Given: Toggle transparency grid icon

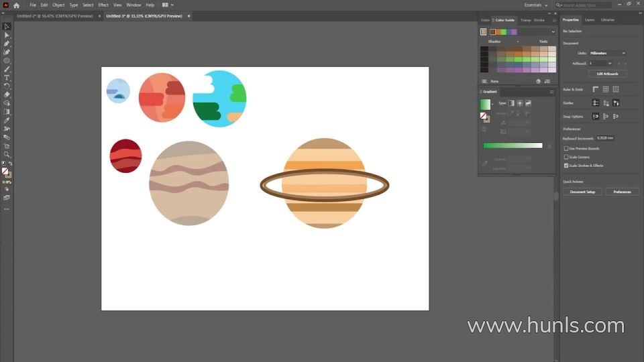Looking at the screenshot, I should (x=616, y=89).
